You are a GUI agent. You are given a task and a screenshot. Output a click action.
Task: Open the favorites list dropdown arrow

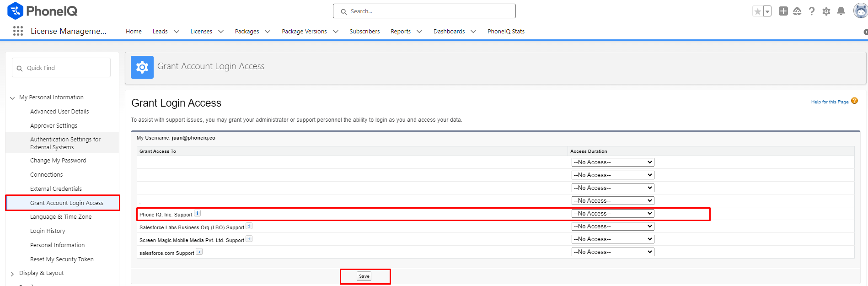767,11
